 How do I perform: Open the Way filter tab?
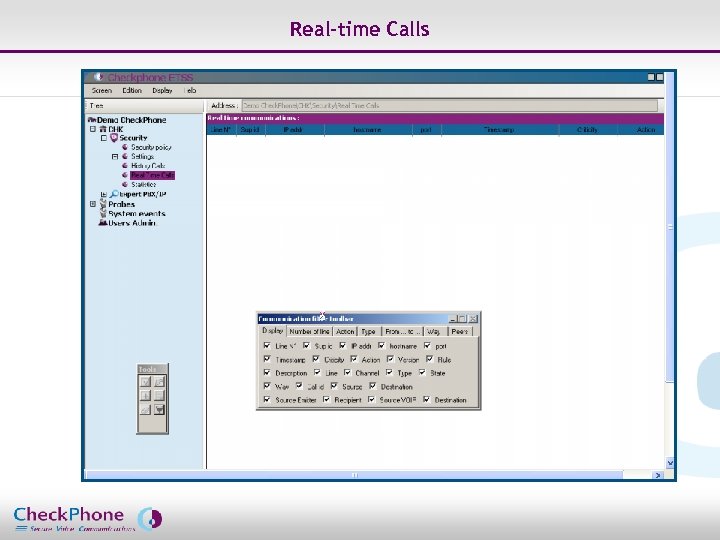(x=434, y=331)
